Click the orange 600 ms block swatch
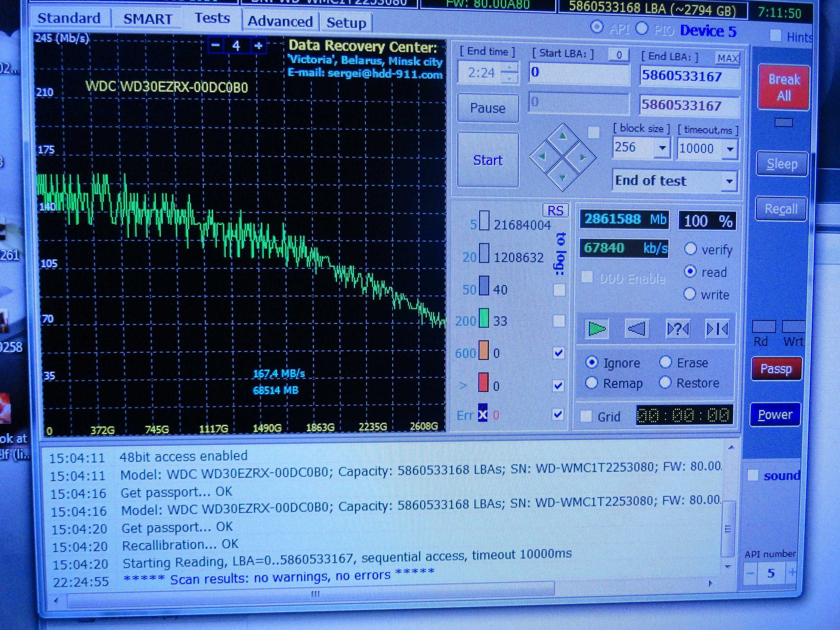This screenshot has width=840, height=630. click(484, 350)
